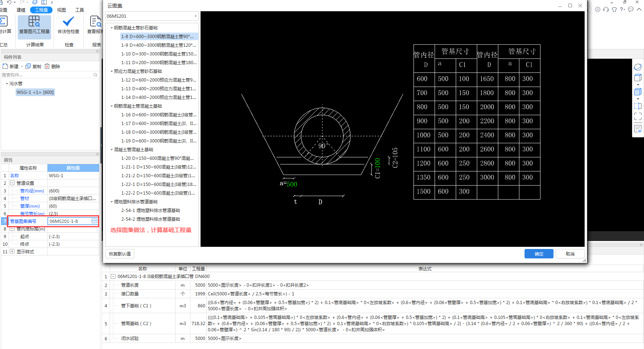
Task: Select 1-8 D=600~3000钢筋混凝土管90° item
Action: (159, 36)
